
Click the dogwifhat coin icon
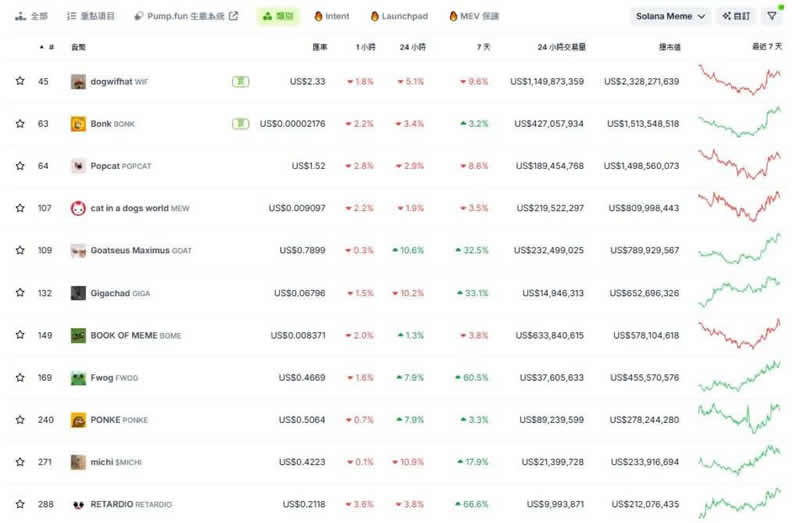pyautogui.click(x=78, y=82)
